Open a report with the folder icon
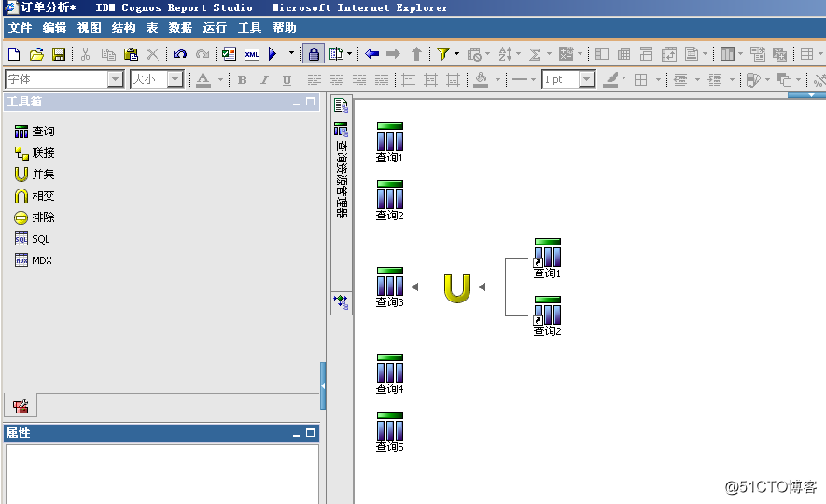Image resolution: width=826 pixels, height=504 pixels. pyautogui.click(x=36, y=54)
